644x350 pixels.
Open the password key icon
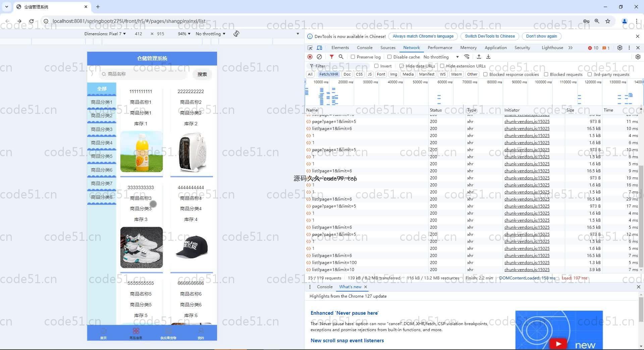[x=586, y=21]
